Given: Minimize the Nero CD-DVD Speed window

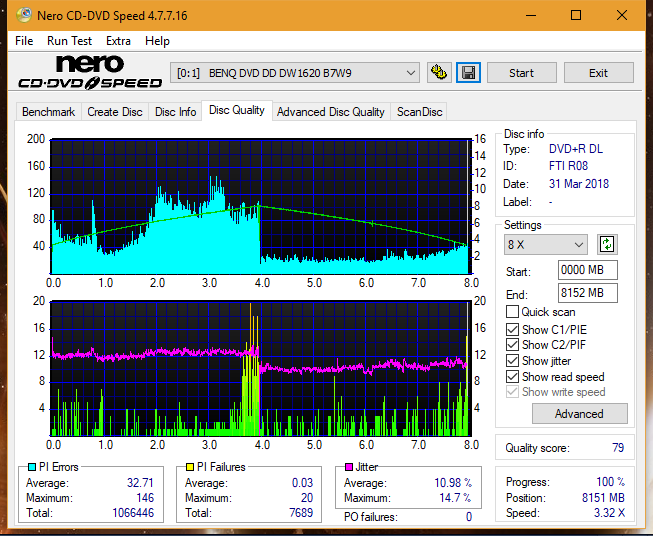Looking at the screenshot, I should click(531, 15).
